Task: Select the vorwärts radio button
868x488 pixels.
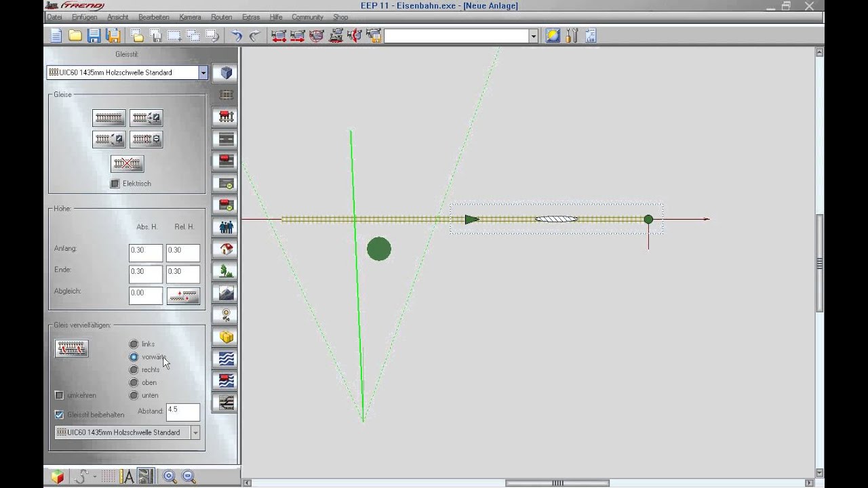Action: [x=134, y=357]
